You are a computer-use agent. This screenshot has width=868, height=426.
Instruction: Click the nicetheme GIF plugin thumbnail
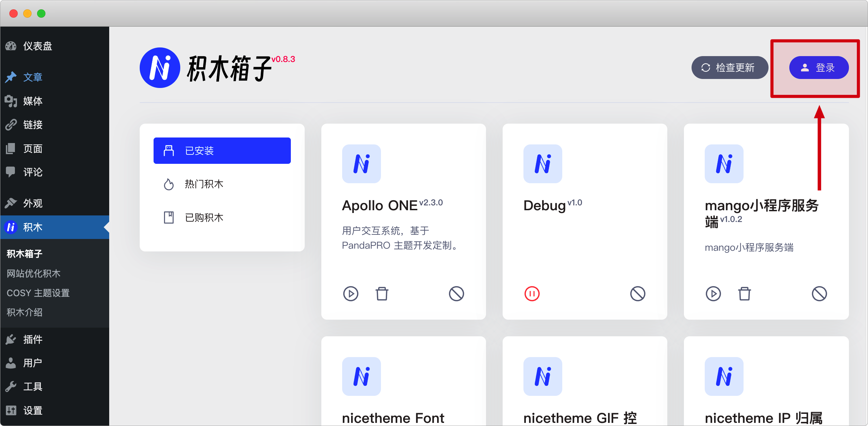543,376
